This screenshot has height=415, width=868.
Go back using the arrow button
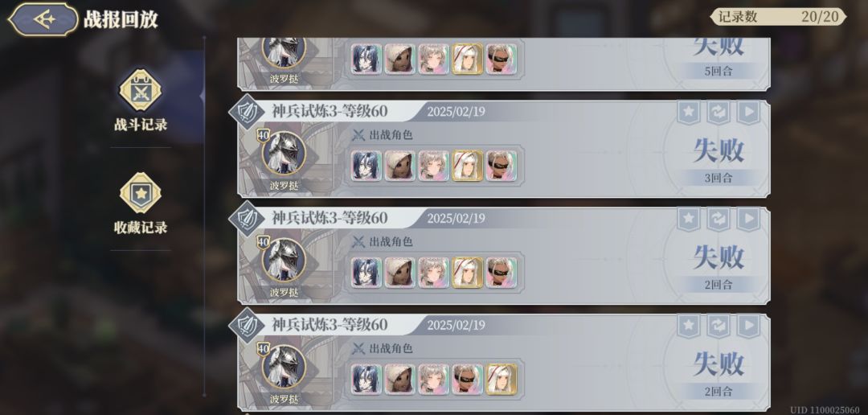(x=43, y=19)
